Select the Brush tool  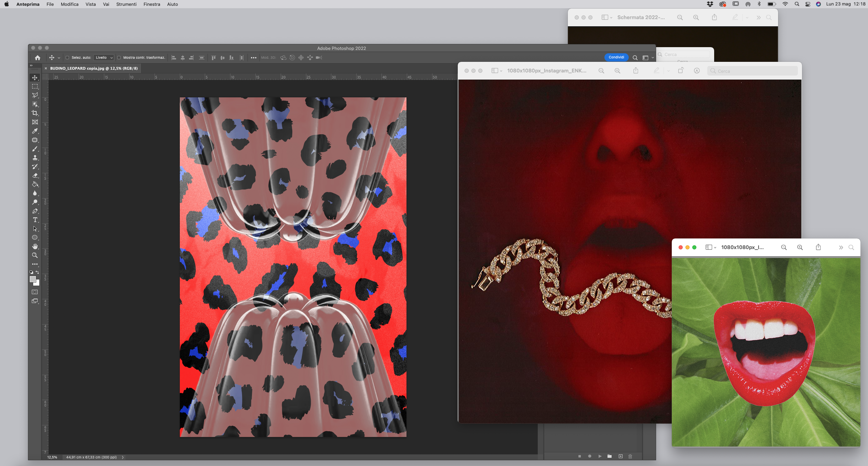[x=35, y=149]
